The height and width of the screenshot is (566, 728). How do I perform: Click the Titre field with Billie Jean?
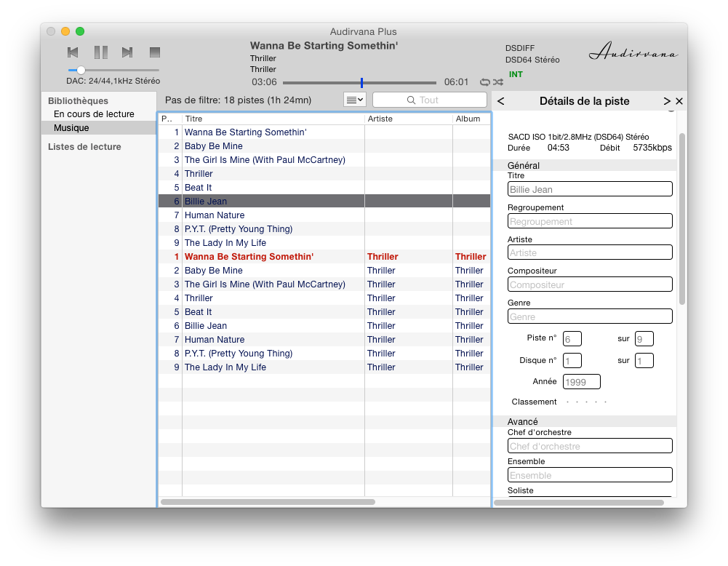pyautogui.click(x=590, y=189)
